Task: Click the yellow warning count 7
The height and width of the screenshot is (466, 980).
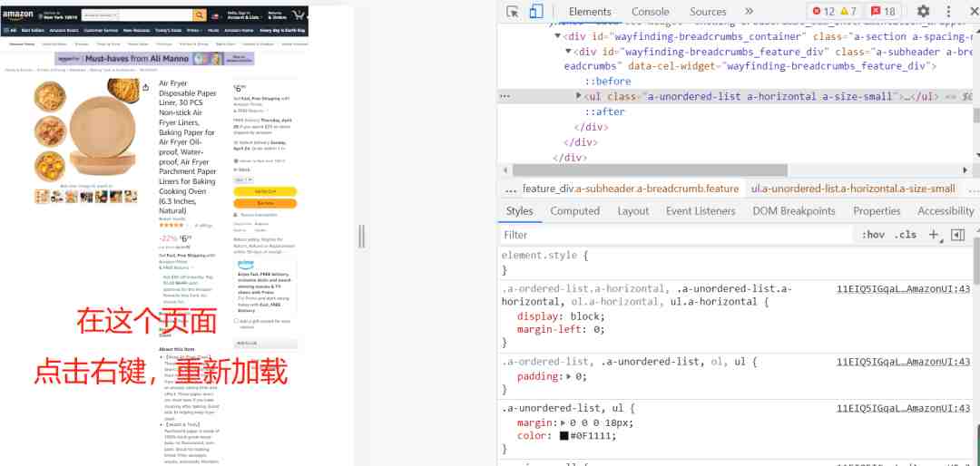Action: click(x=848, y=11)
